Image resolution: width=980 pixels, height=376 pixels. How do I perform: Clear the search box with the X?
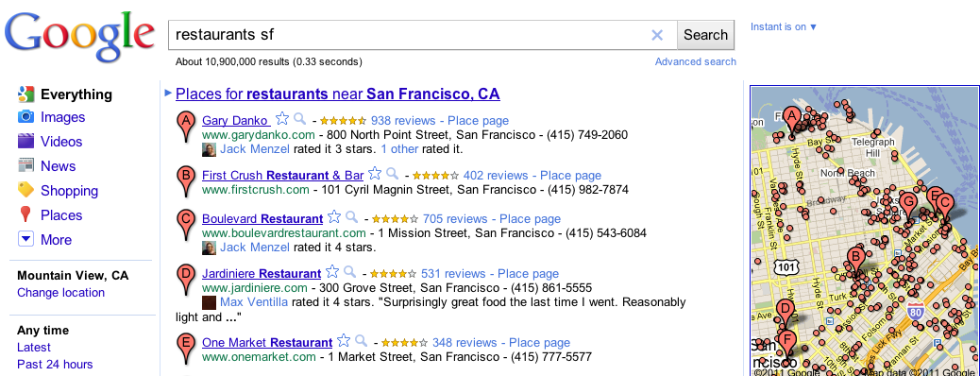click(657, 35)
